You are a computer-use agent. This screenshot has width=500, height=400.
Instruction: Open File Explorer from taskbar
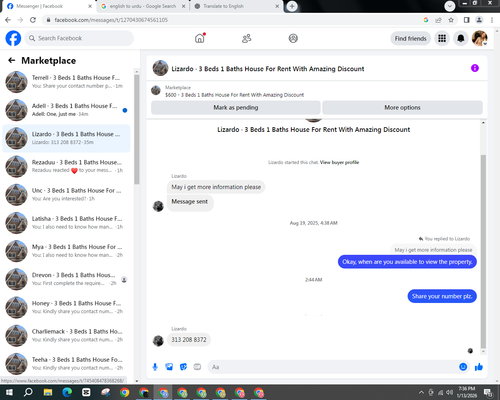point(48,392)
